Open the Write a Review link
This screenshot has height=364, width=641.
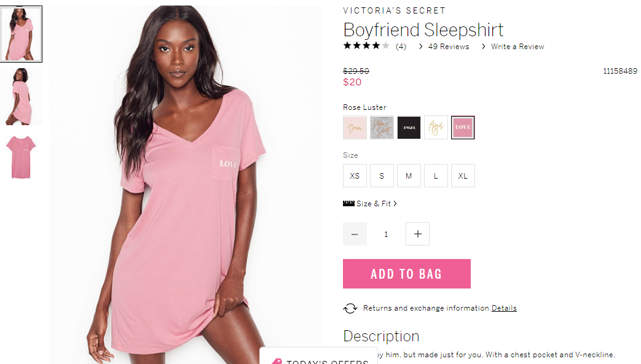517,47
